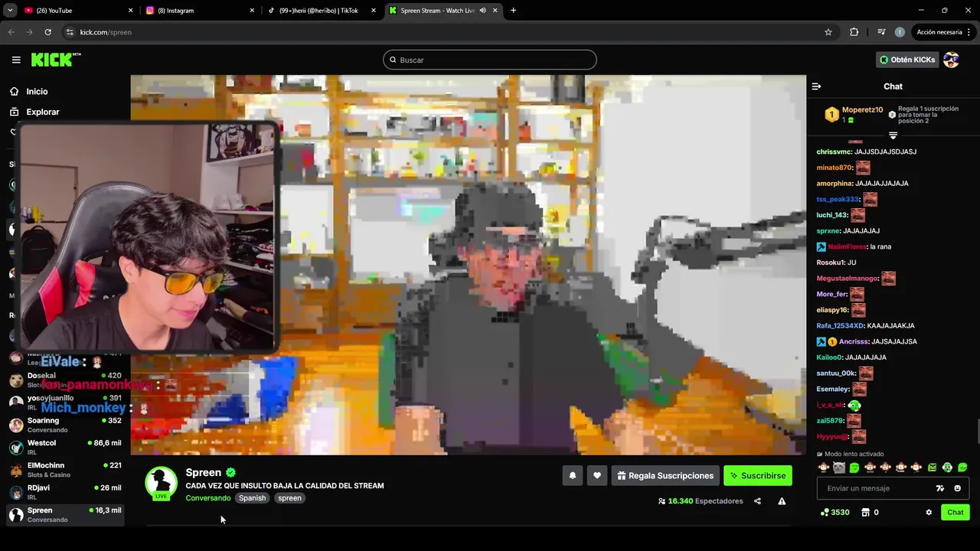Screen dimensions: 980x551
Task: Click username Ancrisss in chat
Action: coord(854,342)
